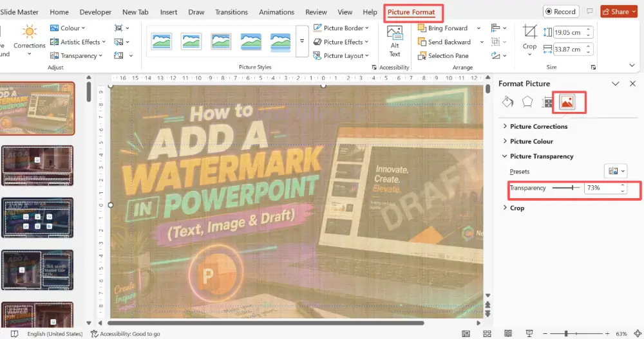Image resolution: width=644 pixels, height=339 pixels.
Task: Click the Crop tool icon
Action: (x=529, y=32)
